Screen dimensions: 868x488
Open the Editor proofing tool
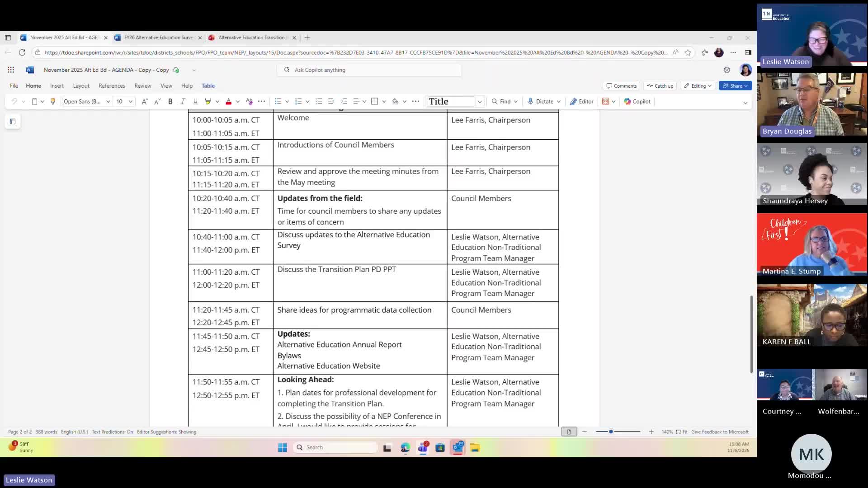tap(581, 101)
